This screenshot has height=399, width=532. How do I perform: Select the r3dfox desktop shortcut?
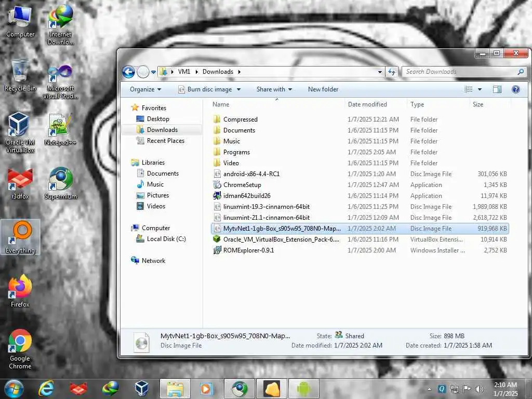20,184
